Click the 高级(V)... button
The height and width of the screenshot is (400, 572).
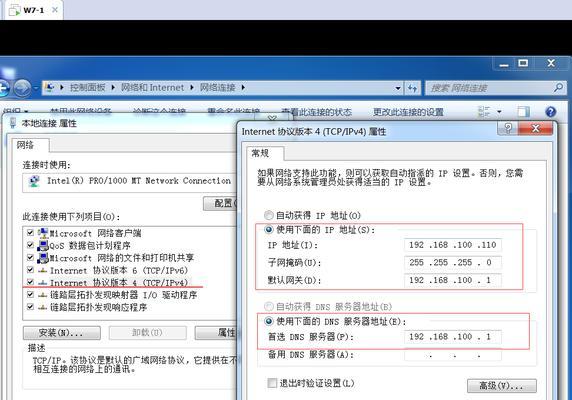502,386
